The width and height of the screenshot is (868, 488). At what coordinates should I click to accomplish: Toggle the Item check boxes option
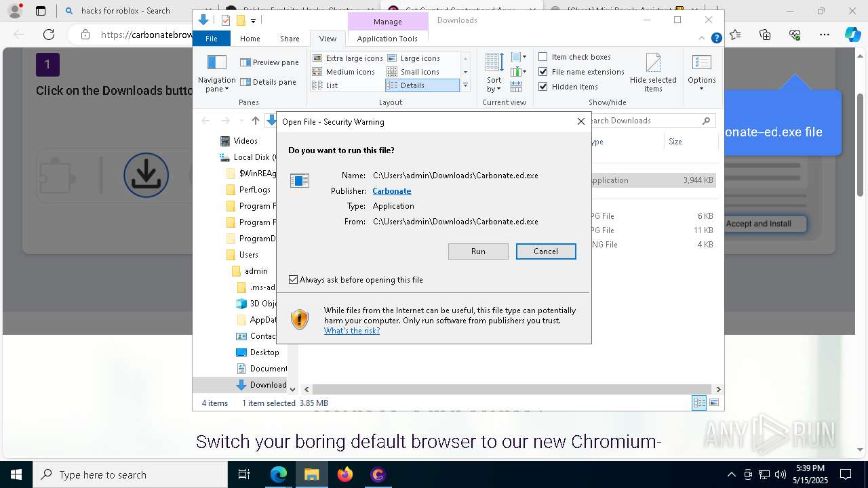[x=543, y=57]
